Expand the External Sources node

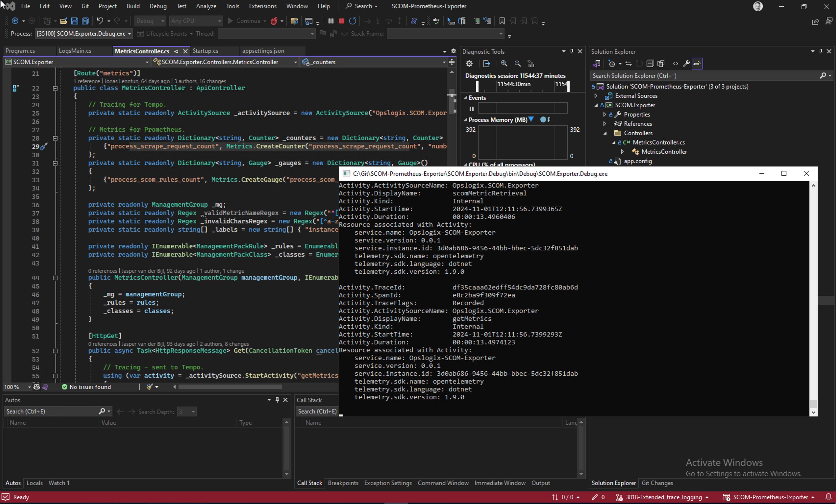596,96
